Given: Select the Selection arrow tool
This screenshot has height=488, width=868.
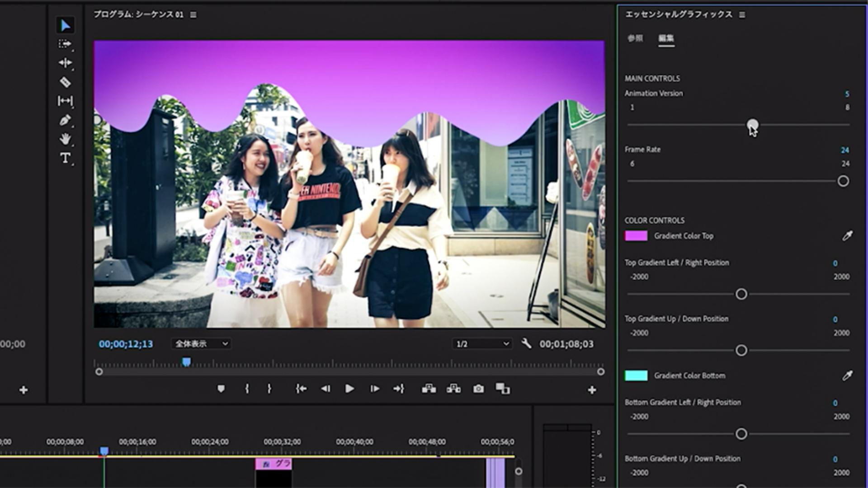Looking at the screenshot, I should [x=65, y=25].
